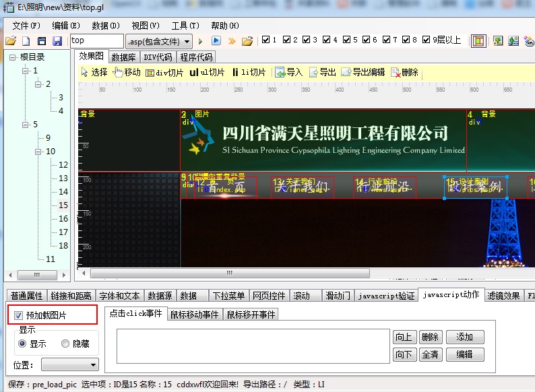
Task: Activate the 移动 hand tool
Action: pyautogui.click(x=127, y=72)
